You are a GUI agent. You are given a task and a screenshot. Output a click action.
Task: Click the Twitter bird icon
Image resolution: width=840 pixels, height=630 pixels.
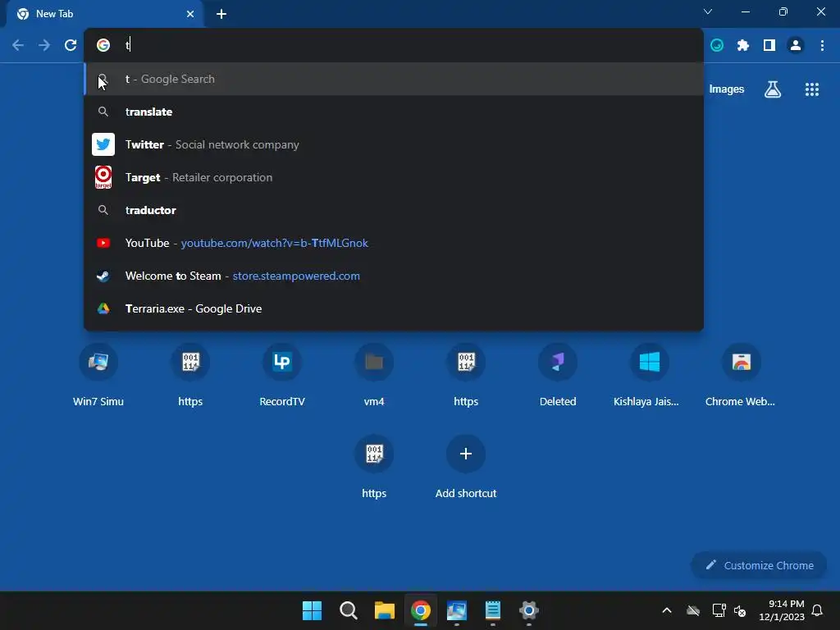tap(103, 144)
